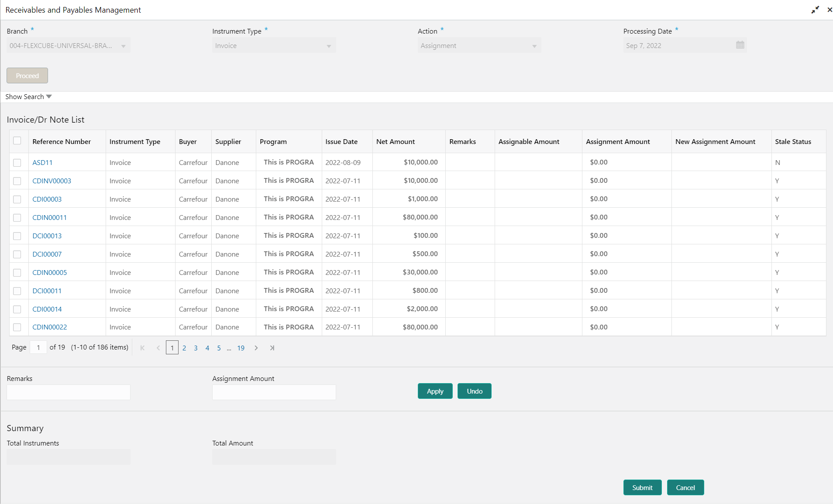Click the Undo button

(x=475, y=391)
